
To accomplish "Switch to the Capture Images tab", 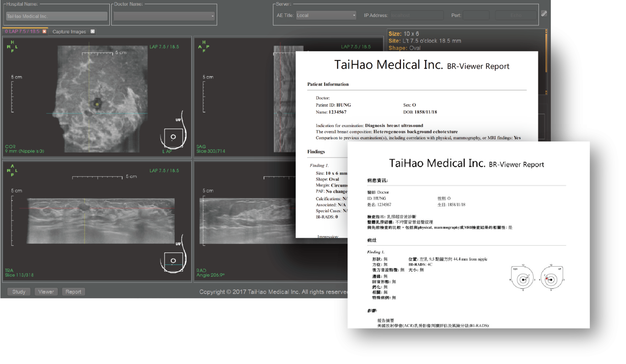I will (x=69, y=32).
